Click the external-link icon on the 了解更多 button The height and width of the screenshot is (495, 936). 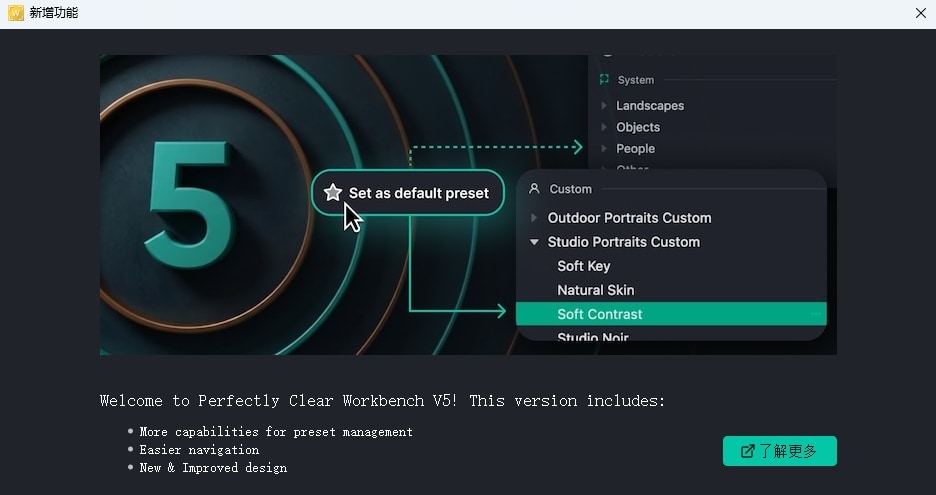tap(748, 451)
